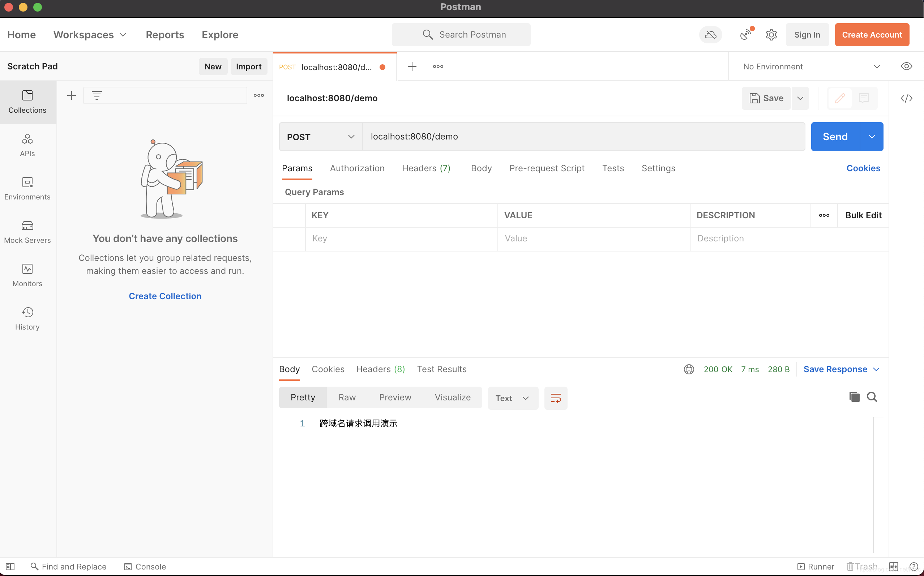Click the Sign In button
The width and height of the screenshot is (924, 576).
[x=807, y=35]
